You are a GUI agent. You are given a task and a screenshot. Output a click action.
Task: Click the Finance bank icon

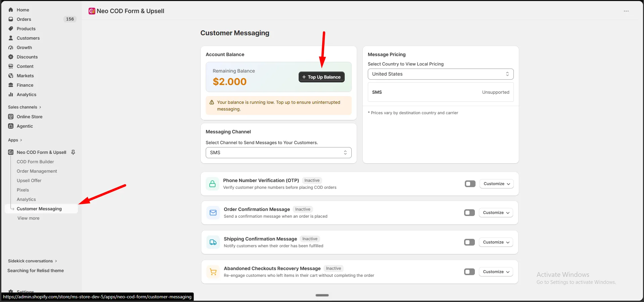pos(11,85)
